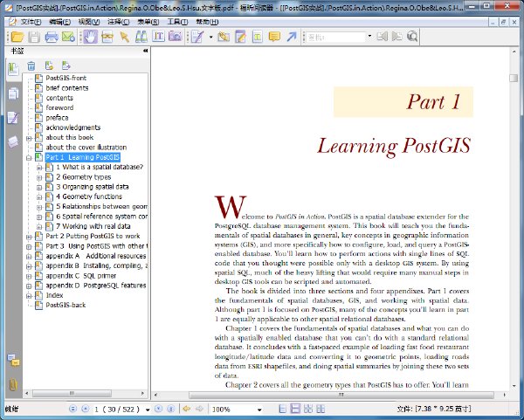Click the binoculars Find icon

click(x=141, y=37)
